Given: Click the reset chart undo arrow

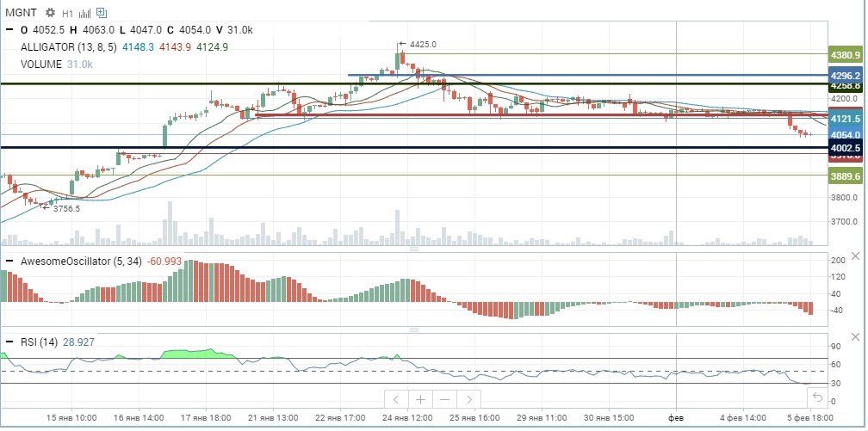Looking at the screenshot, I should click(817, 397).
